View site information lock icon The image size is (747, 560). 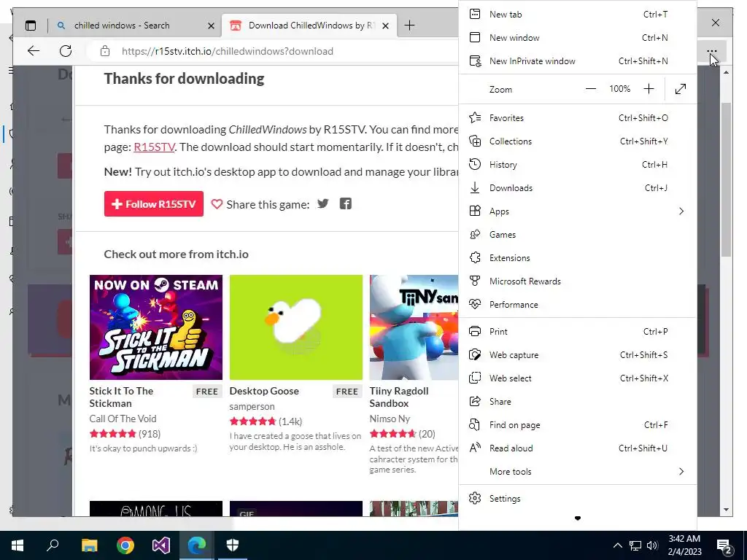coord(105,51)
